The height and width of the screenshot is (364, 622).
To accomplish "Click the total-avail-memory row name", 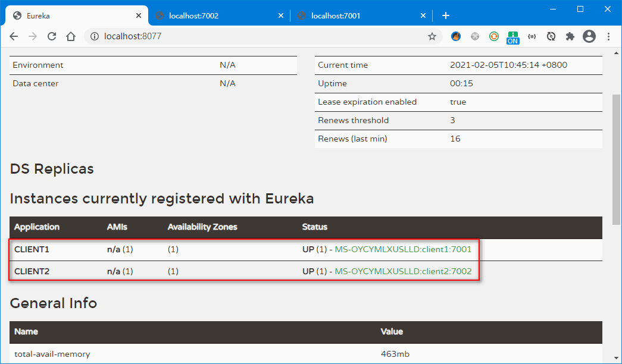I will click(x=52, y=354).
